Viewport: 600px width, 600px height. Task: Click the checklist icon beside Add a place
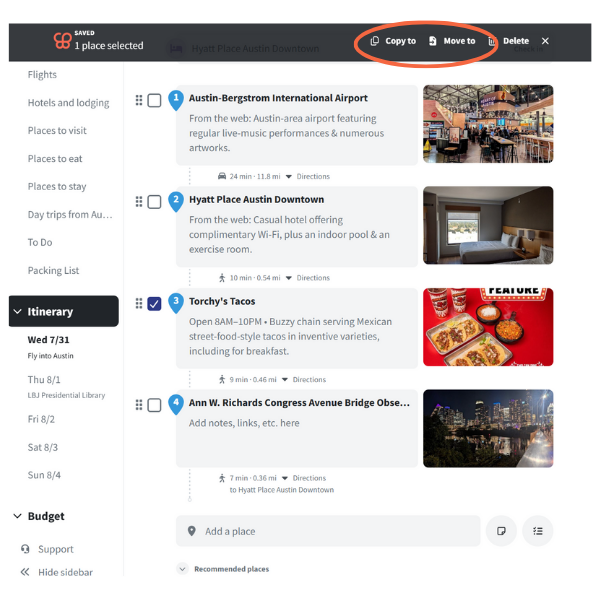[537, 531]
